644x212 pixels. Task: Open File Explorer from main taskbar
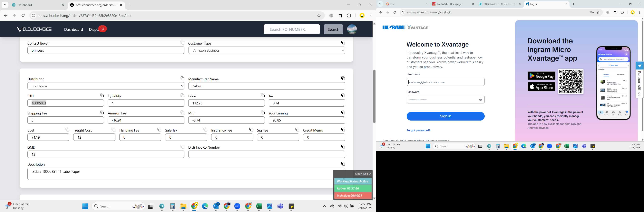(183, 206)
